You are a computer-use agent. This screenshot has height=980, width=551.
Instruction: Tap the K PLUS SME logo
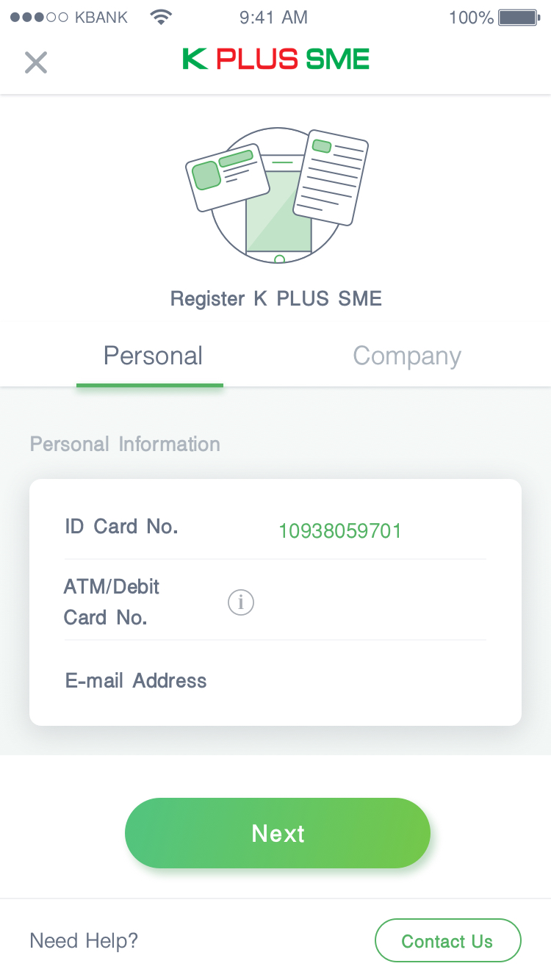click(x=275, y=59)
